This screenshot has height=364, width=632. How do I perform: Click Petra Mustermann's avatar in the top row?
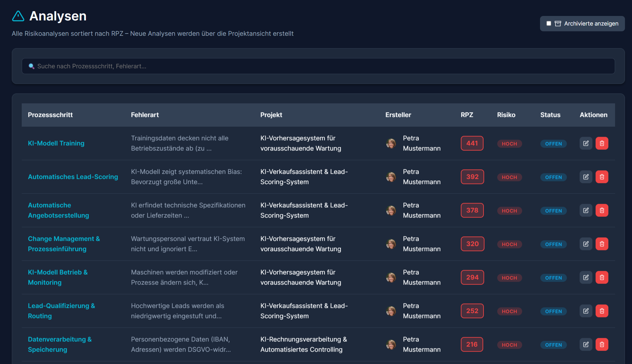(391, 143)
